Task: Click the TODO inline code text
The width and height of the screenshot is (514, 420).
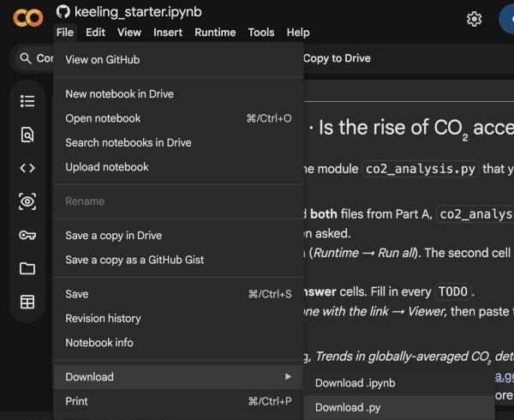Action: pos(452,291)
